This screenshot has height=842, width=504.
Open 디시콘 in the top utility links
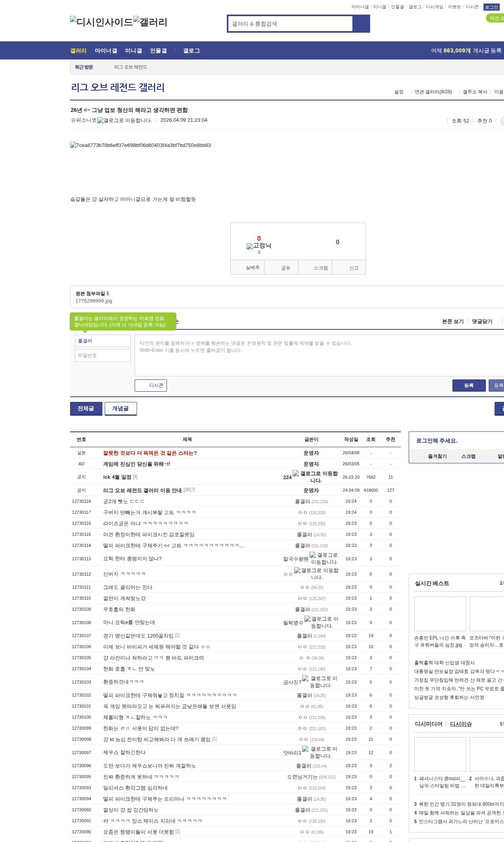point(472,7)
